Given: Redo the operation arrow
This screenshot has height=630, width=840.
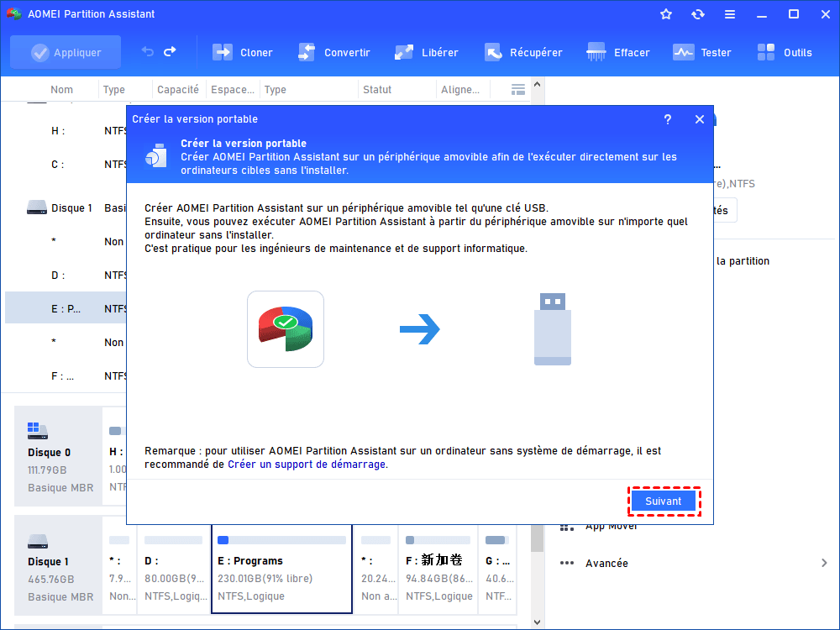Looking at the screenshot, I should [x=170, y=52].
